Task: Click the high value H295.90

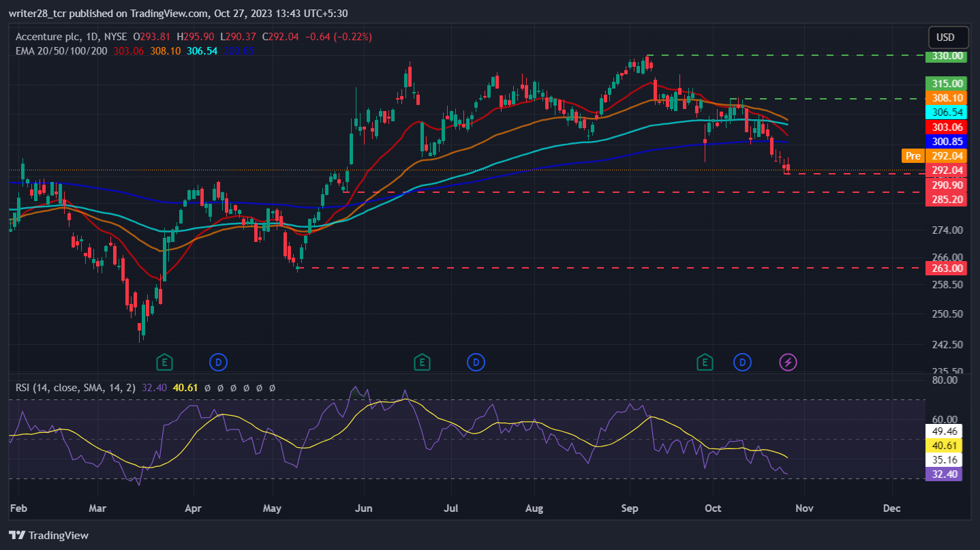Action: pos(197,37)
